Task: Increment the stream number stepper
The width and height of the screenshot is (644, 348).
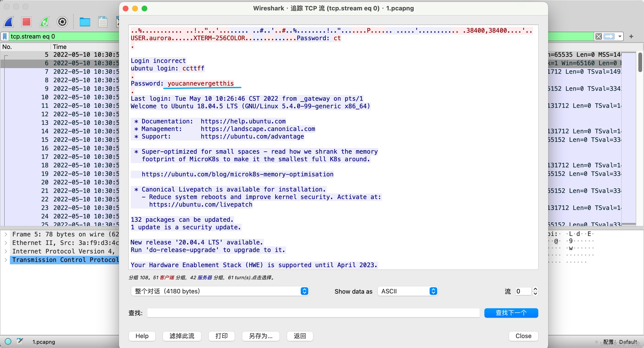Action: click(x=535, y=289)
